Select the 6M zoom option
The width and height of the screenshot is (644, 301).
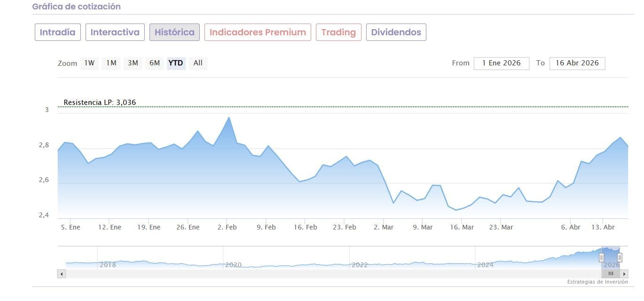(155, 63)
